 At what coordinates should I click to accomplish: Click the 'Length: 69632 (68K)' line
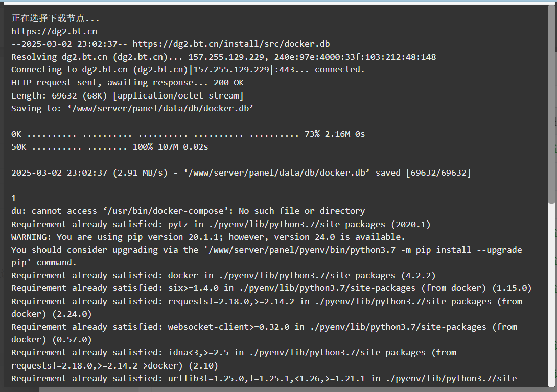point(127,95)
